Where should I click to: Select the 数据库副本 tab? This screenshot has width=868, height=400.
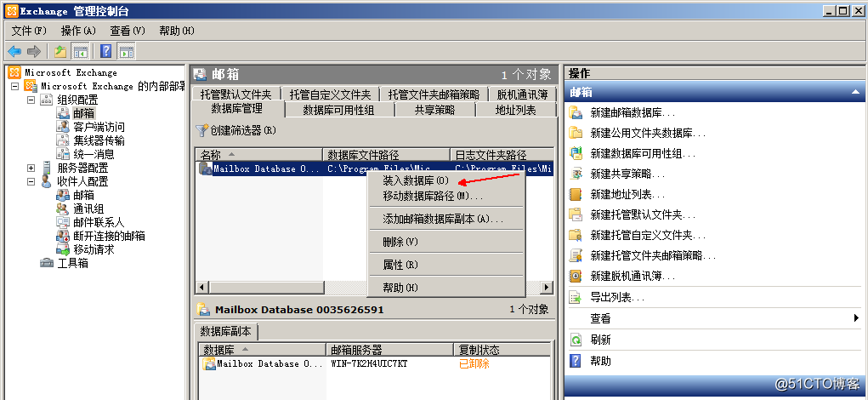tap(226, 332)
